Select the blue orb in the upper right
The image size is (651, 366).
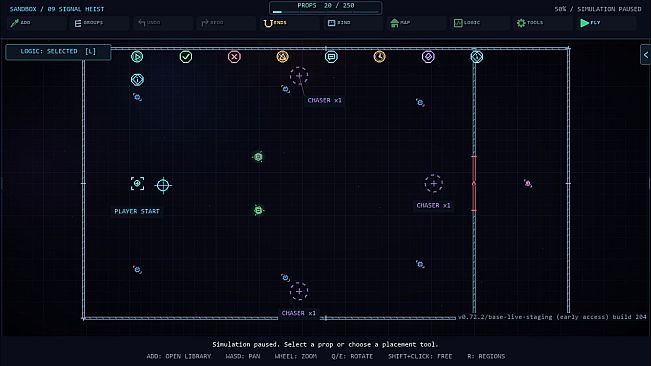pos(420,102)
